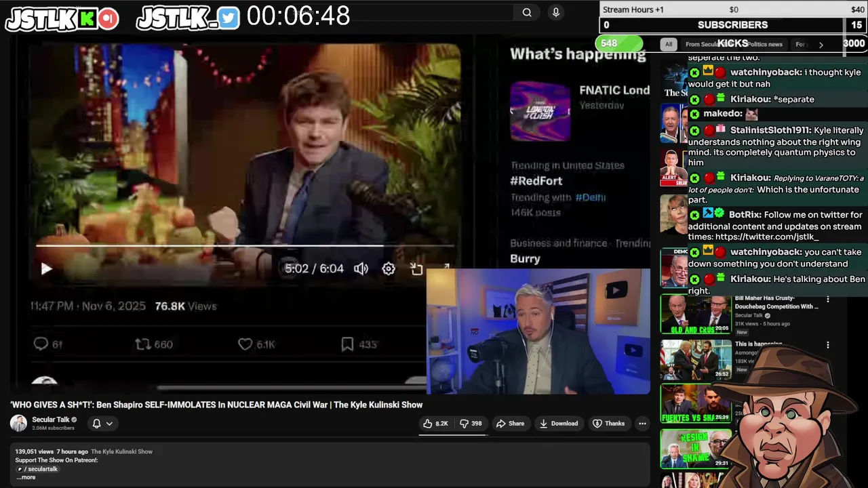Click the Share button
868x488 pixels.
click(x=510, y=424)
